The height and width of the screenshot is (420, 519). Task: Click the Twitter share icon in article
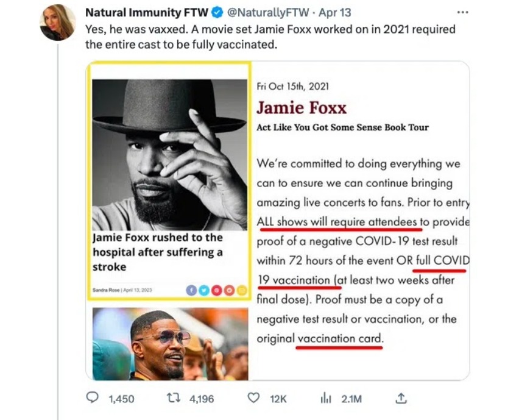point(204,291)
